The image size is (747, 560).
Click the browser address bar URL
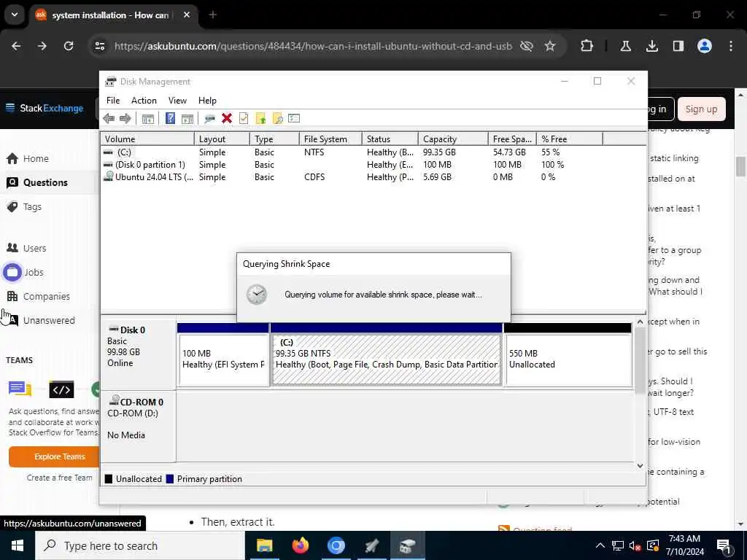tap(313, 46)
